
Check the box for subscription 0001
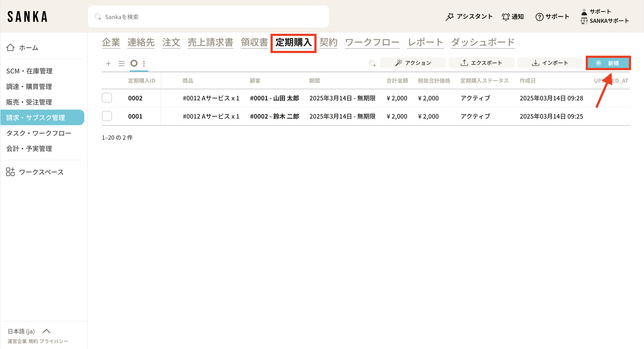pos(107,116)
